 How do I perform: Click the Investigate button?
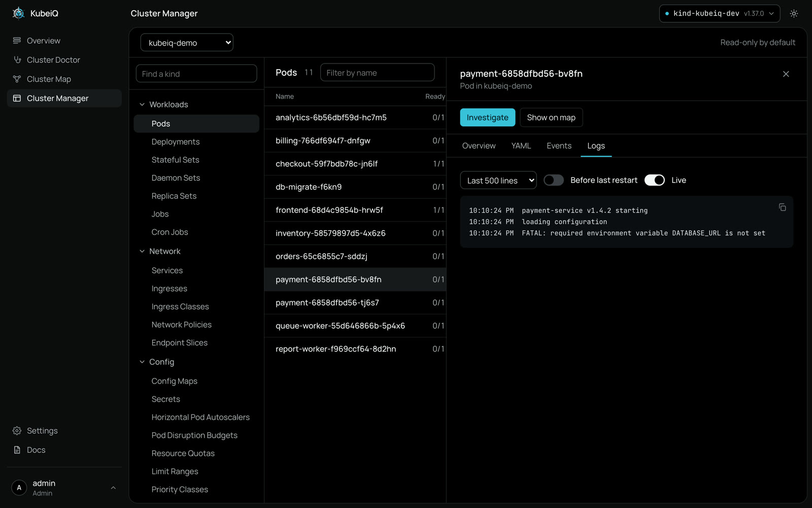(x=487, y=117)
